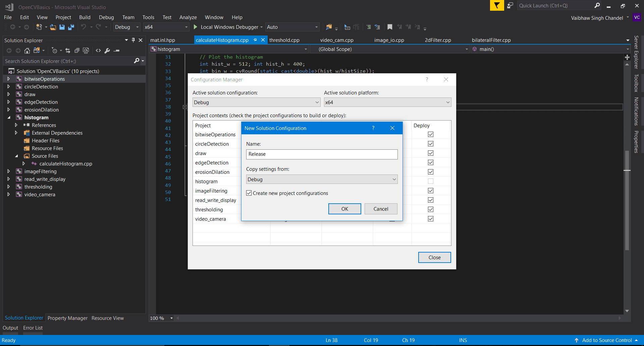Image resolution: width=644 pixels, height=346 pixels.
Task: Open Active solution platform x64 dropdown
Action: pos(387,102)
